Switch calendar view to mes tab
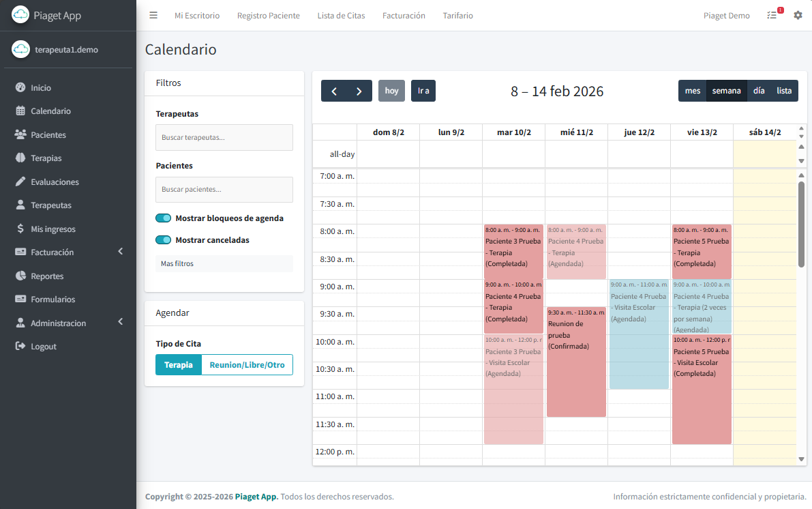This screenshot has height=509, width=812. coord(693,90)
